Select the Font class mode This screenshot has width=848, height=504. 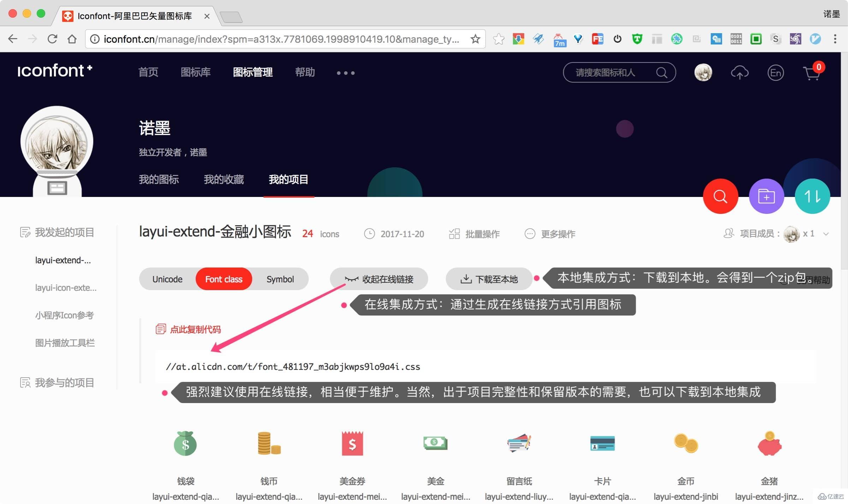224,279
